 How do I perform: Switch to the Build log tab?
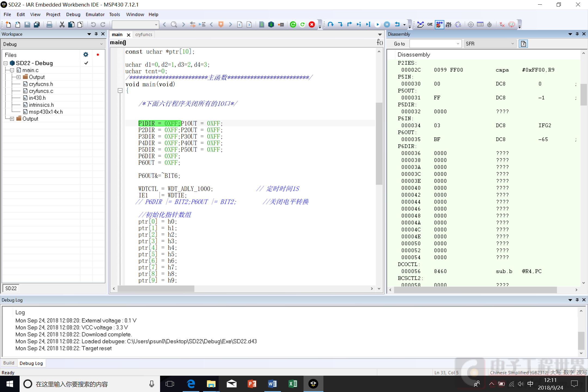9,363
